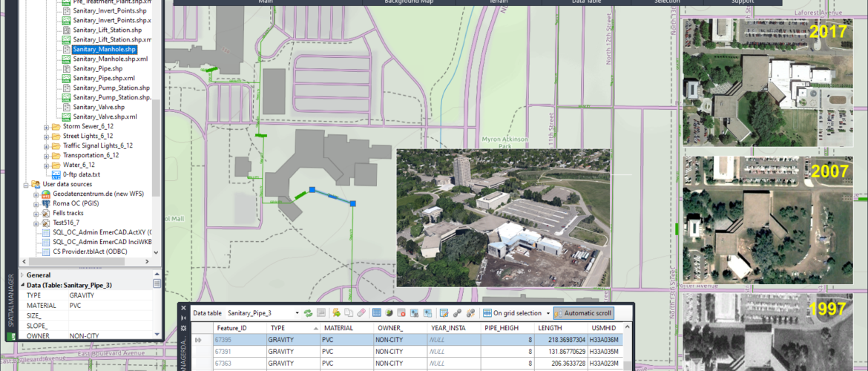This screenshot has height=371, width=868.
Task: Click the blue grid select-all icon
Action: click(x=377, y=313)
